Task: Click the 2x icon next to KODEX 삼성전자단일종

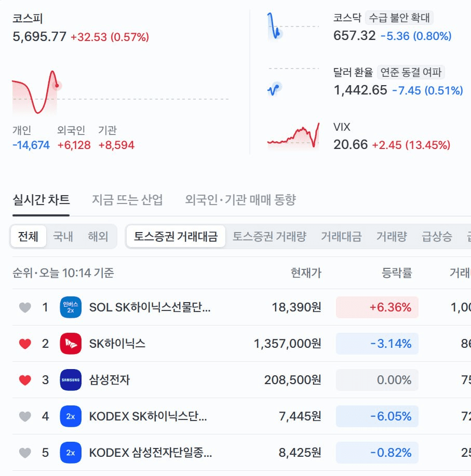Action: [x=71, y=453]
